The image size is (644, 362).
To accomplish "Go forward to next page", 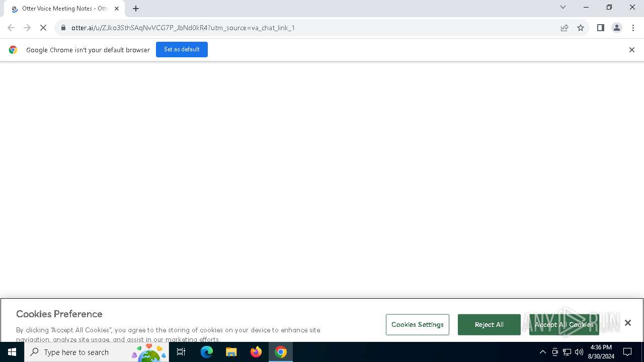I will [27, 28].
